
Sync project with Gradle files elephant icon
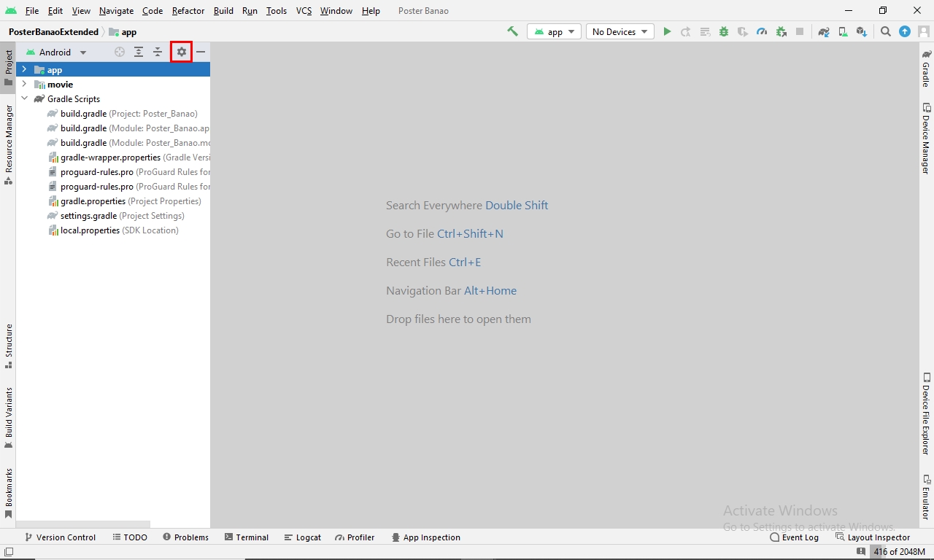824,31
